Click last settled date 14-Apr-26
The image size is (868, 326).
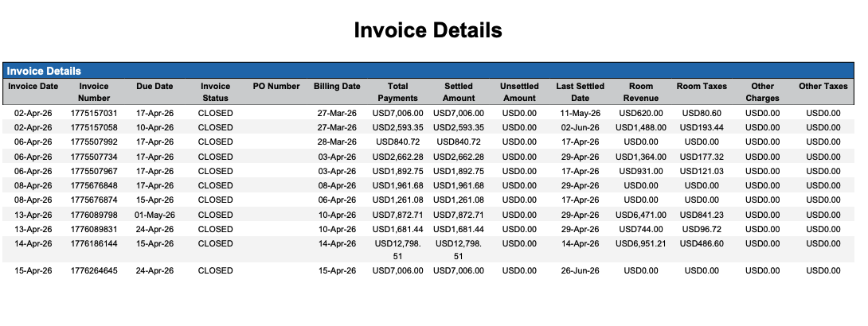pyautogui.click(x=581, y=243)
